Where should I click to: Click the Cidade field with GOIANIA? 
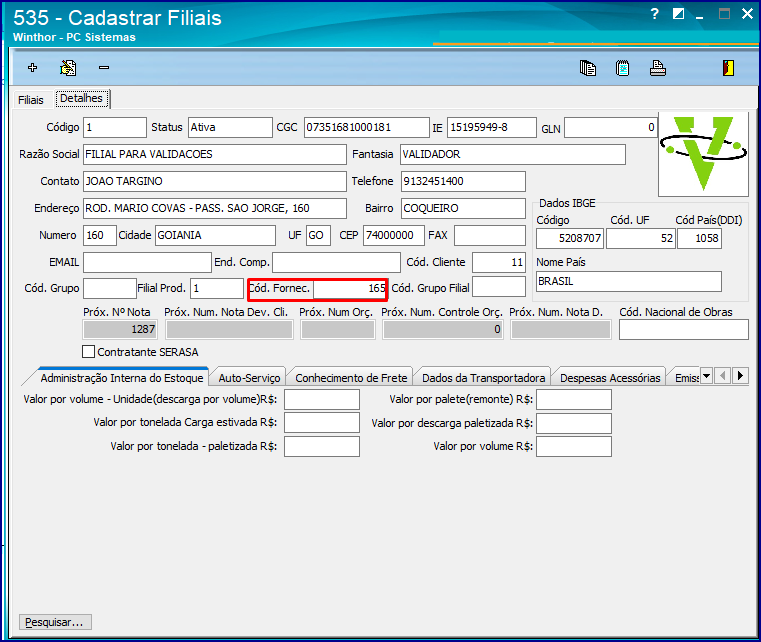(x=215, y=235)
